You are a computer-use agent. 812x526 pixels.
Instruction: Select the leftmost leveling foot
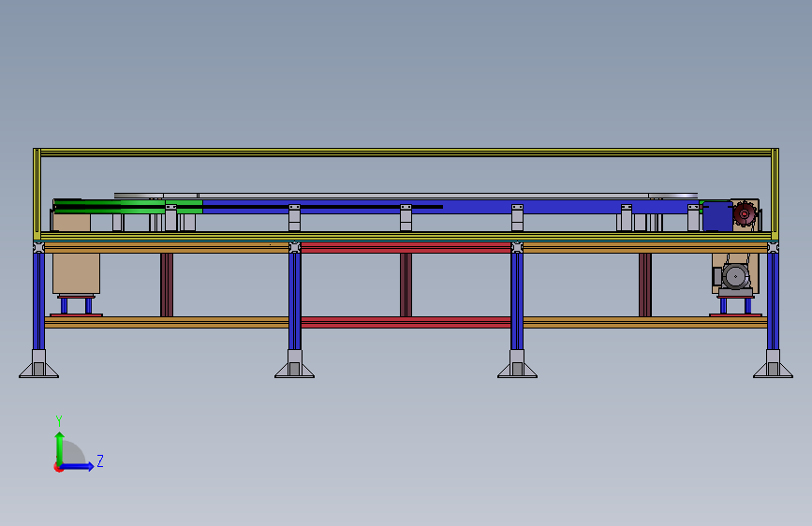(38, 364)
